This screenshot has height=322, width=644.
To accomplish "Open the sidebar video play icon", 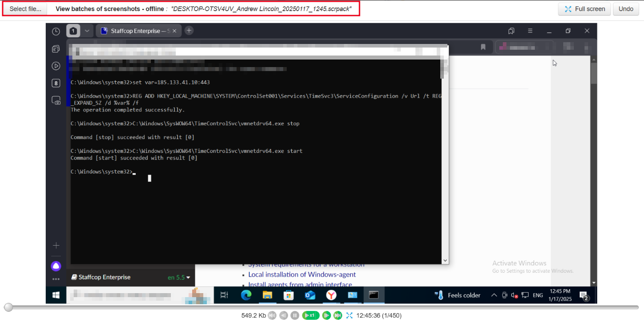I will pyautogui.click(x=56, y=66).
